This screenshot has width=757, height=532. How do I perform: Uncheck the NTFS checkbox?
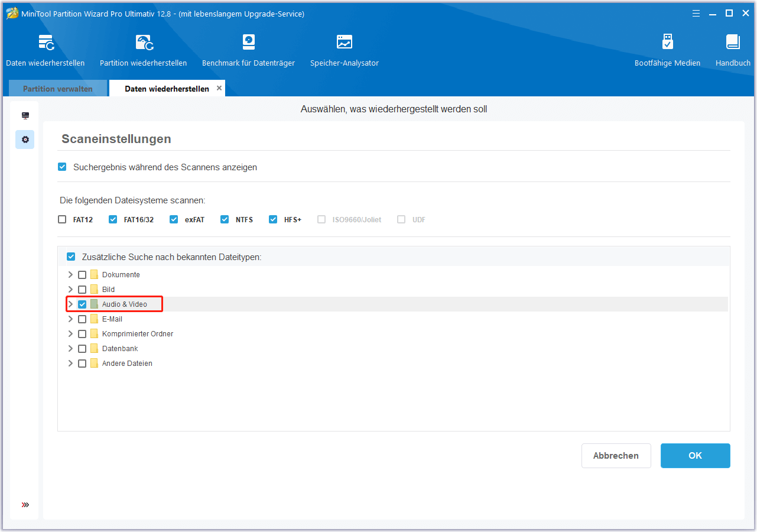(x=225, y=219)
